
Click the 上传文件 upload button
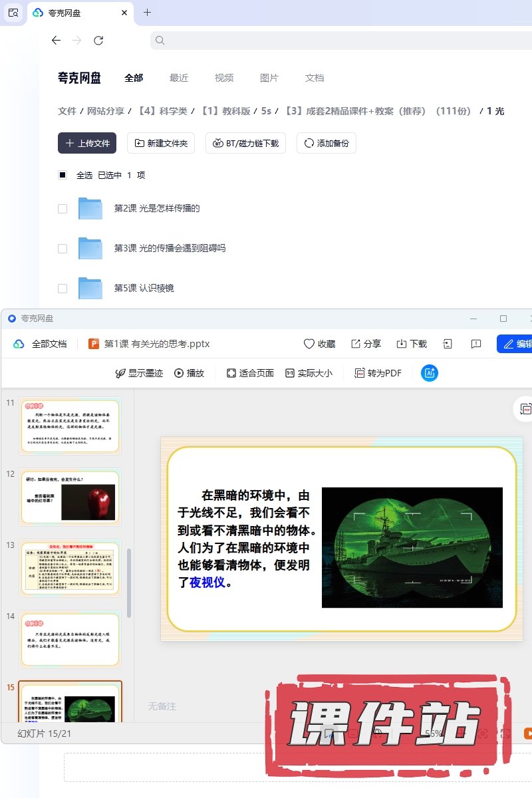point(87,143)
